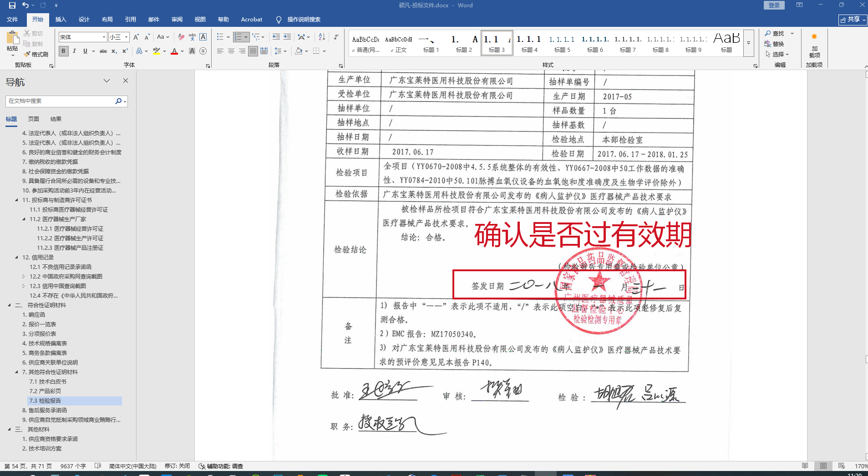Open the font name dropdown (宋体)
The image size is (868, 476).
pyautogui.click(x=104, y=37)
